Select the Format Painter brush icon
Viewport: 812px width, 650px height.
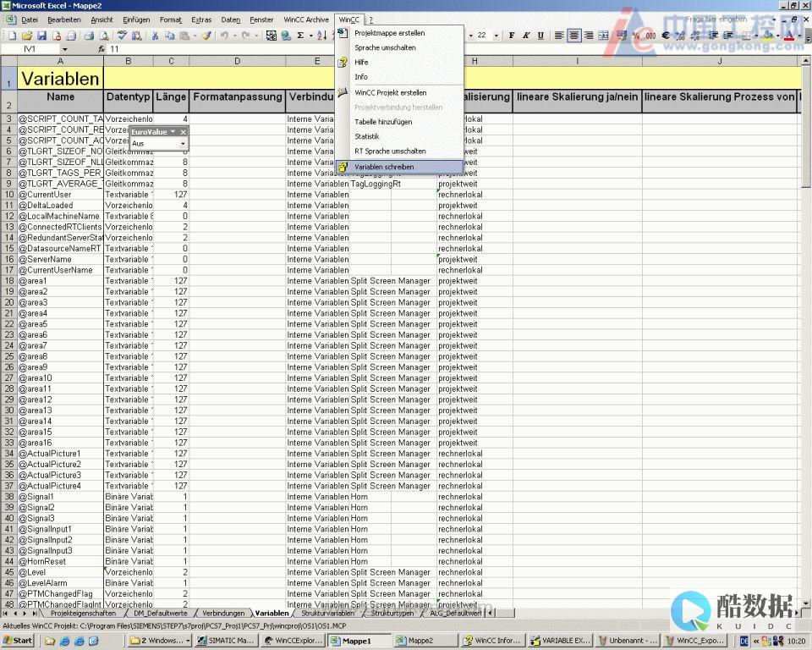(x=206, y=36)
